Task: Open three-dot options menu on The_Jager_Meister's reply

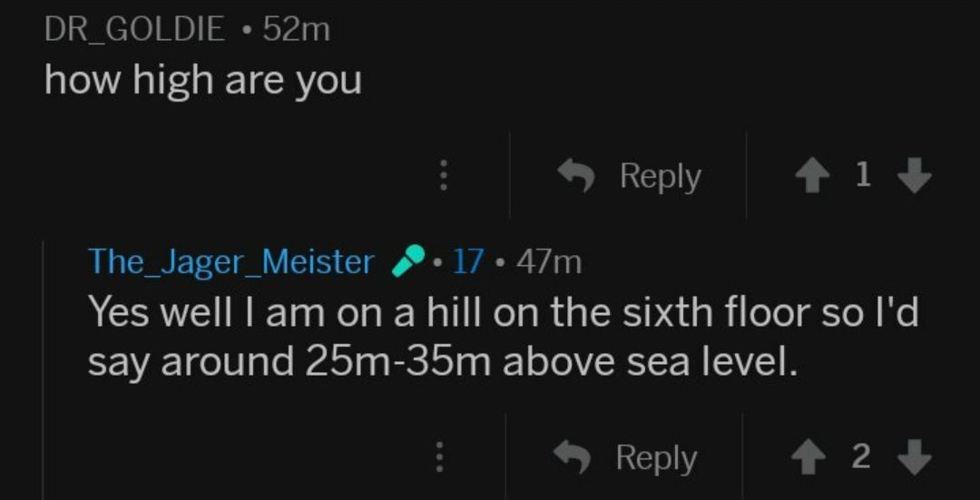Action: [x=439, y=458]
